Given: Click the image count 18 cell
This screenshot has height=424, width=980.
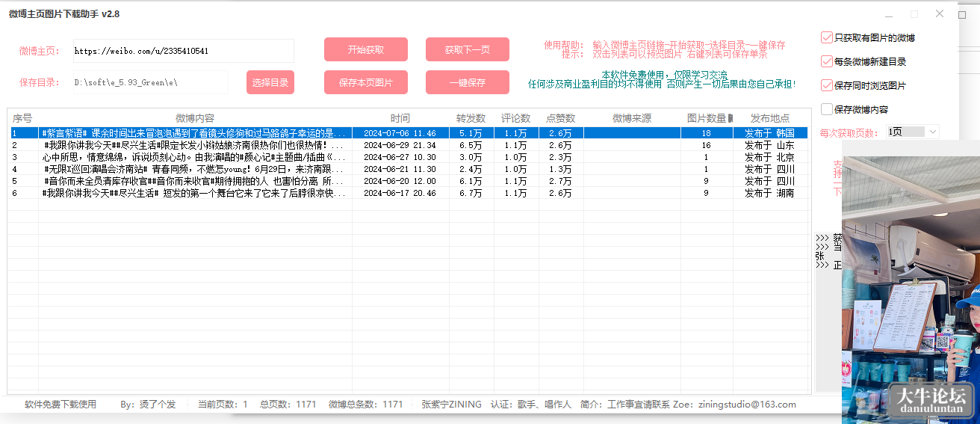Looking at the screenshot, I should 706,133.
